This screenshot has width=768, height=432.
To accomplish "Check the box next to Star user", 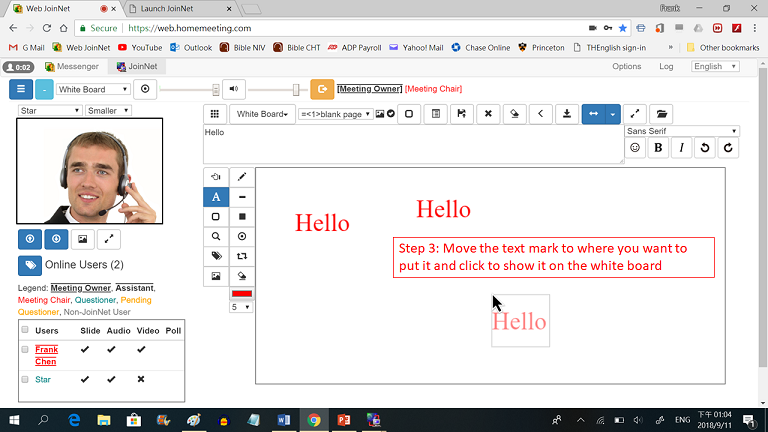I will (x=25, y=380).
